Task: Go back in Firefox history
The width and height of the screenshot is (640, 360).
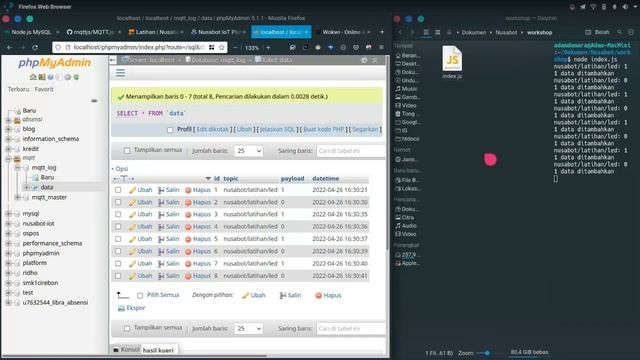Action: 9,47
